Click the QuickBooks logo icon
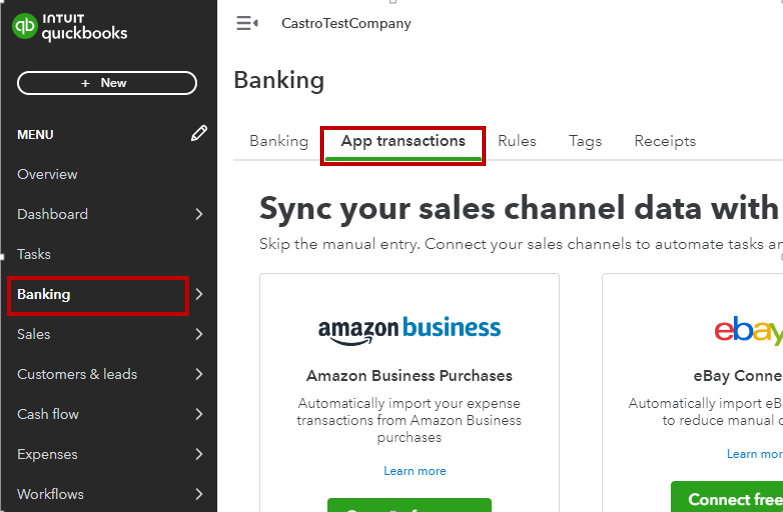Screen dimensions: 783x512 tap(25, 25)
